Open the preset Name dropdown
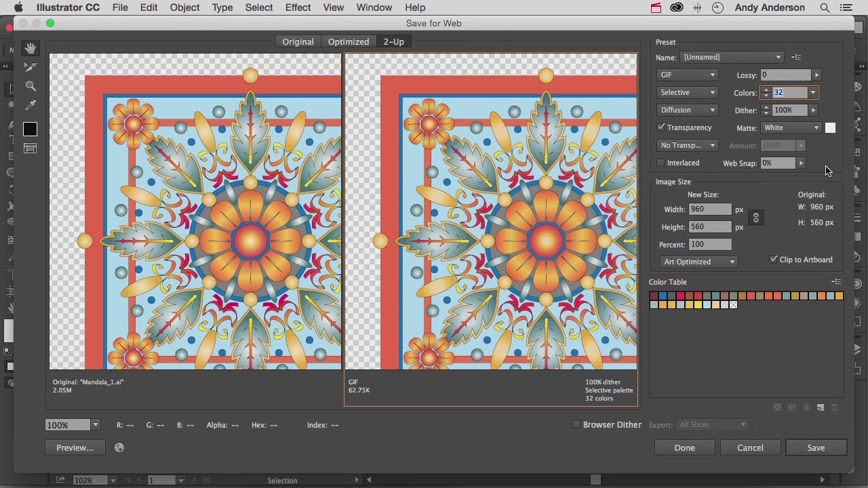The width and height of the screenshot is (868, 488). [732, 58]
